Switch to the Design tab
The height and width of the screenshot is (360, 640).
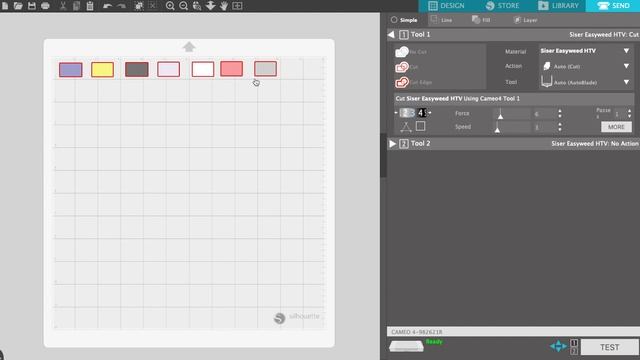click(446, 6)
